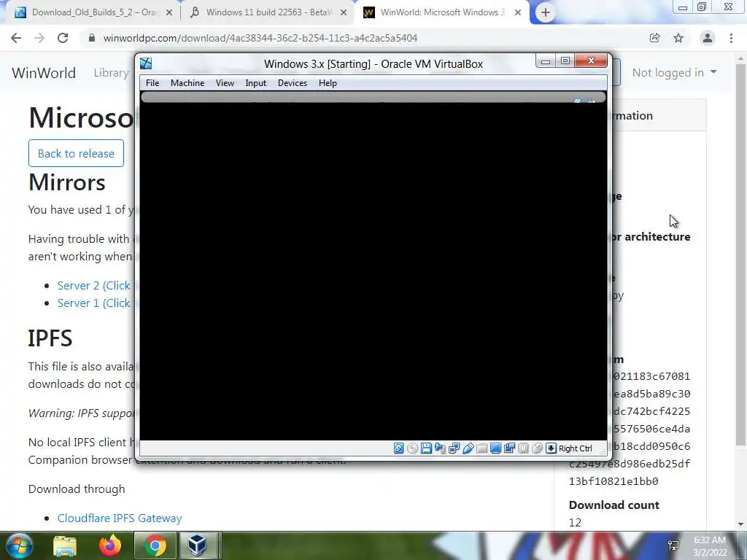Launch Firefox from taskbar
The image size is (747, 560).
[x=110, y=545]
